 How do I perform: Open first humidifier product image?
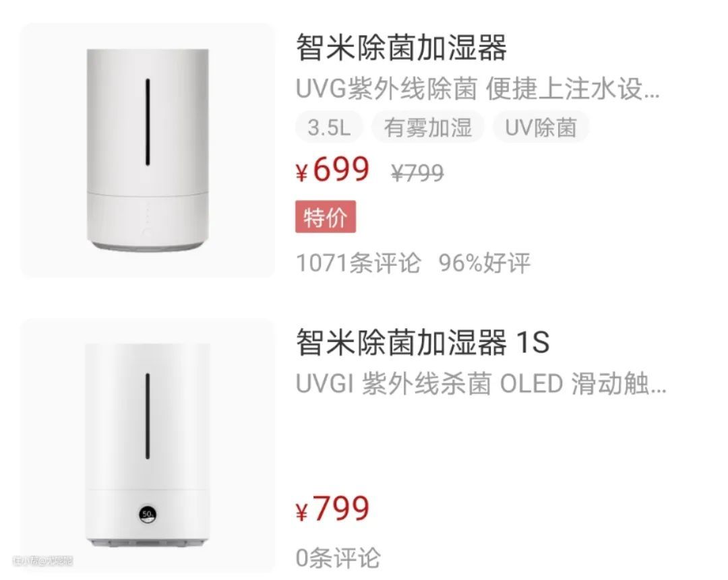pos(148,150)
